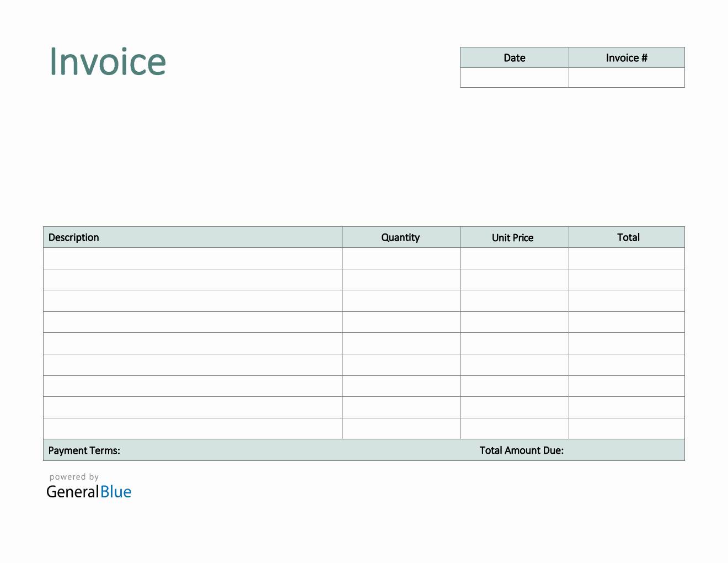Select the blank cell under Date

514,78
